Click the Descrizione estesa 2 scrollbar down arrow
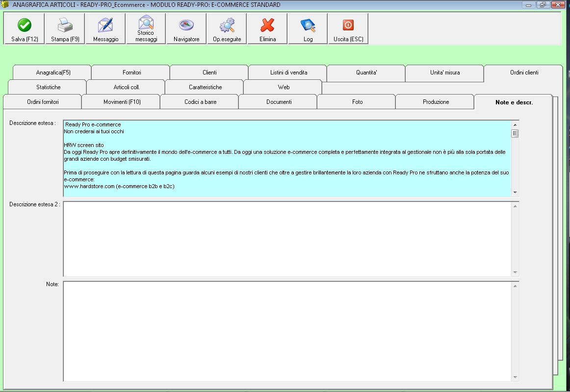Screen dimensions: 570x392 515,272
